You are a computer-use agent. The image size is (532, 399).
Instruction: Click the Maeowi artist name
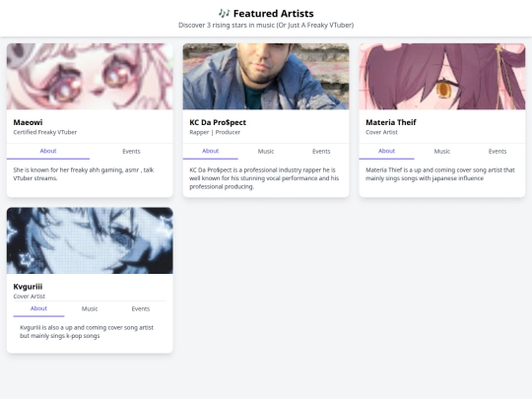(28, 122)
